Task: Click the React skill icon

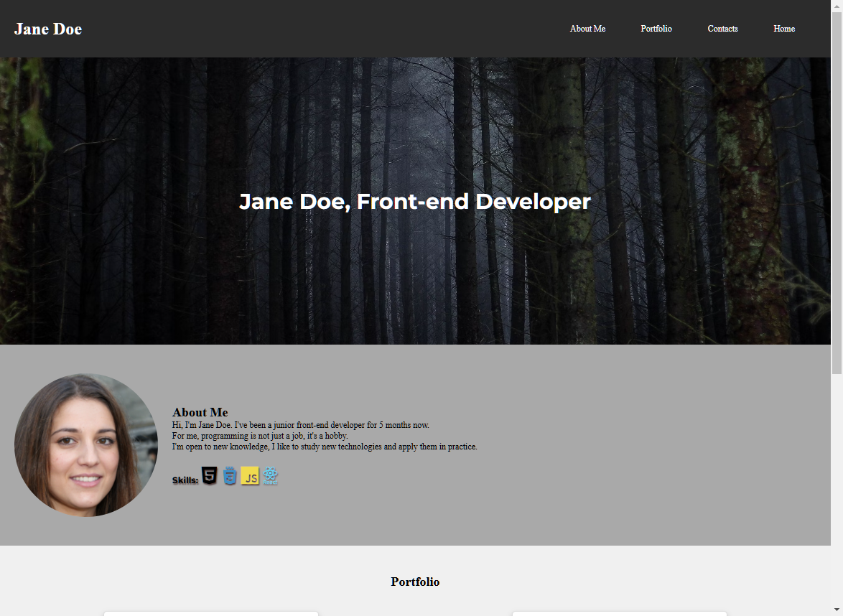Action: pos(271,476)
